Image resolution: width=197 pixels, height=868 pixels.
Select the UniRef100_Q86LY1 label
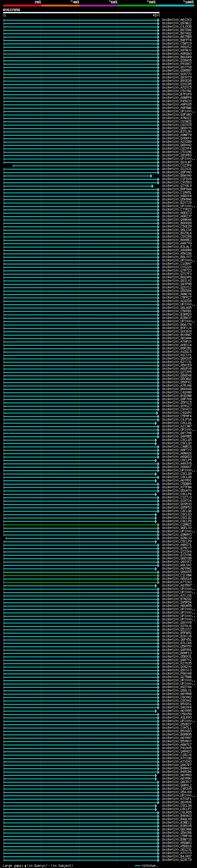point(176,690)
